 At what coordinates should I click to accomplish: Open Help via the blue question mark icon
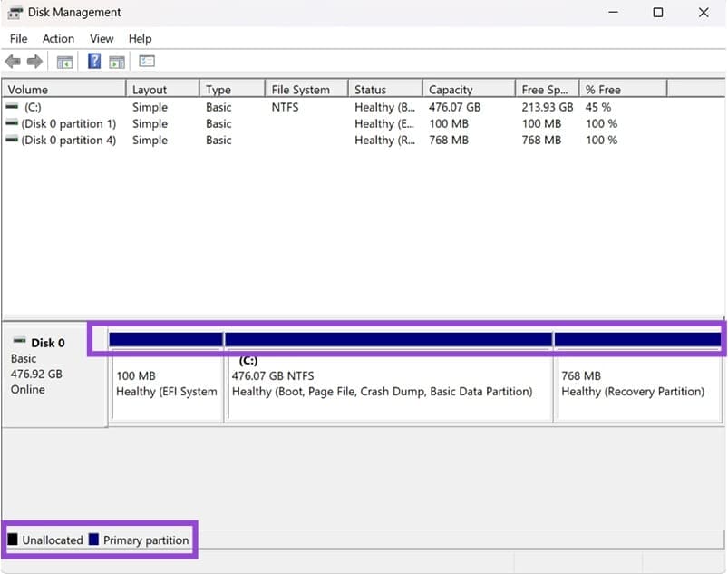[x=93, y=62]
